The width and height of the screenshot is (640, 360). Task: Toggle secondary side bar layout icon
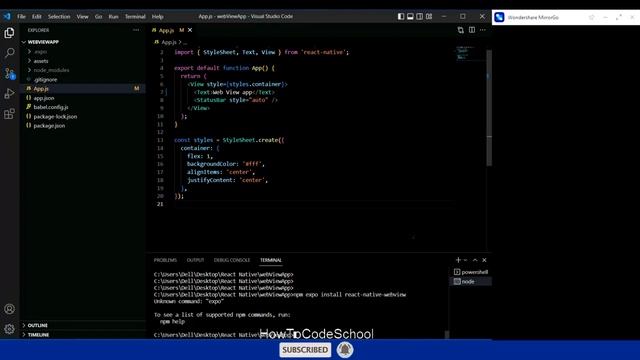tap(420, 16)
